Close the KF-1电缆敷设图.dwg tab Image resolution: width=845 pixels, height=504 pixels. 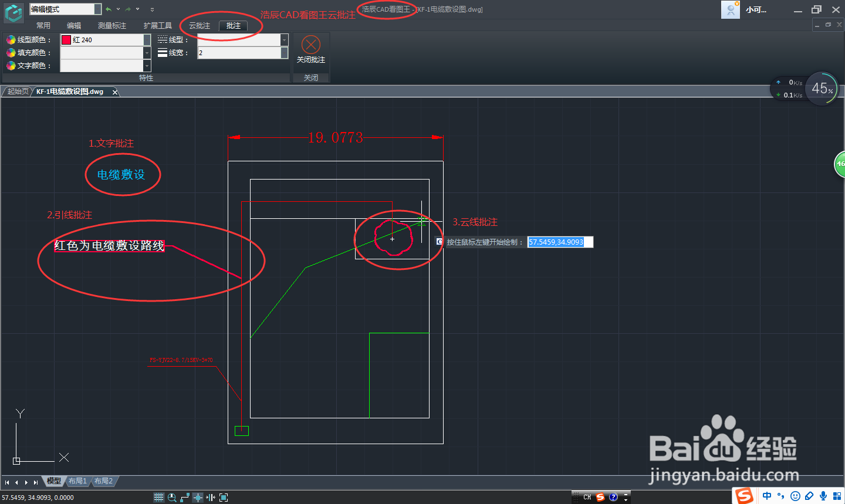pos(115,92)
